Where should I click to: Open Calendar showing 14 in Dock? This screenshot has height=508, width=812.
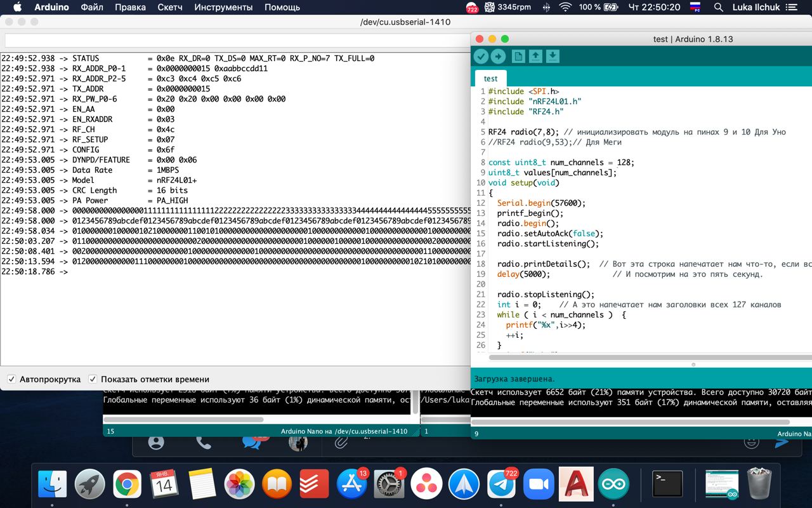pyautogui.click(x=164, y=484)
